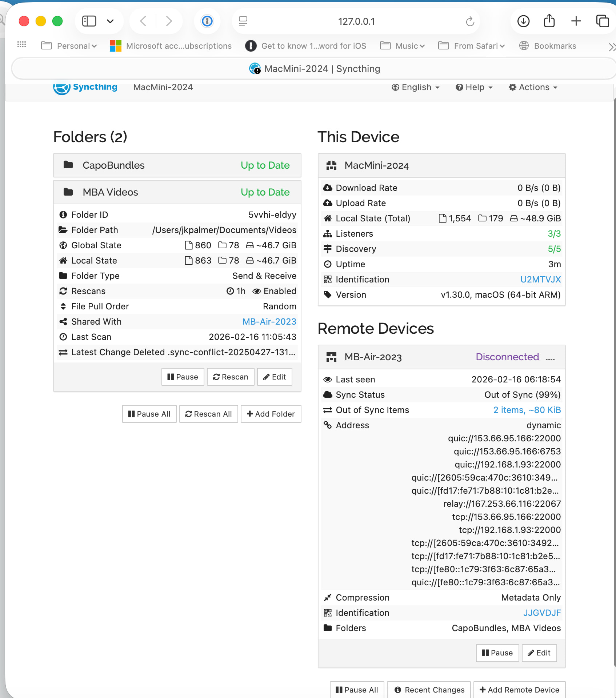The image size is (616, 698).
Task: Toggle the Safari sidebar icon
Action: tap(89, 21)
